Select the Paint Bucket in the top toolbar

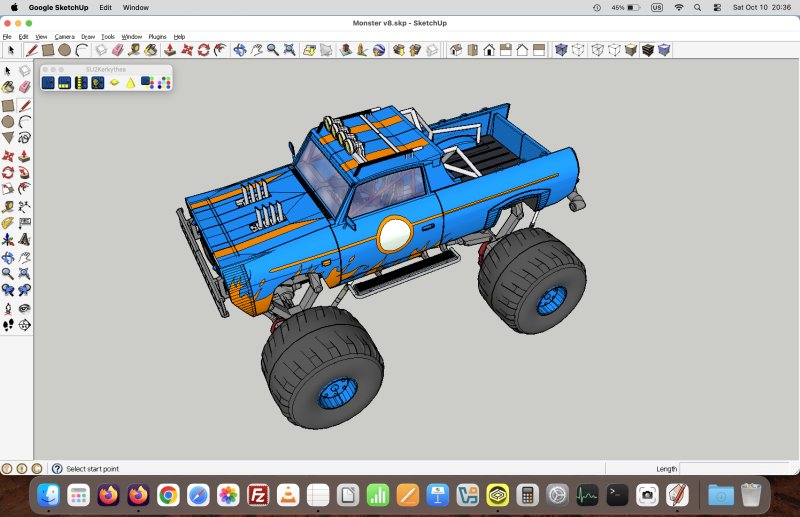151,50
